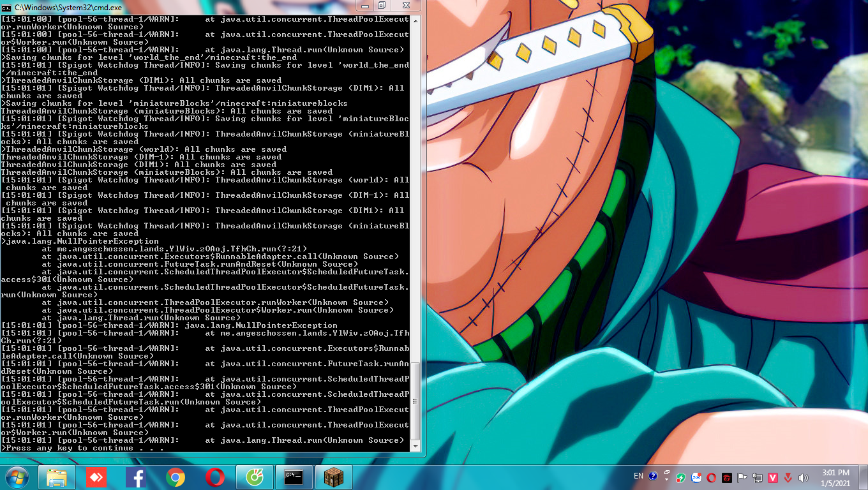Open the language bar options arrow
The width and height of the screenshot is (868, 490).
coord(667,480)
